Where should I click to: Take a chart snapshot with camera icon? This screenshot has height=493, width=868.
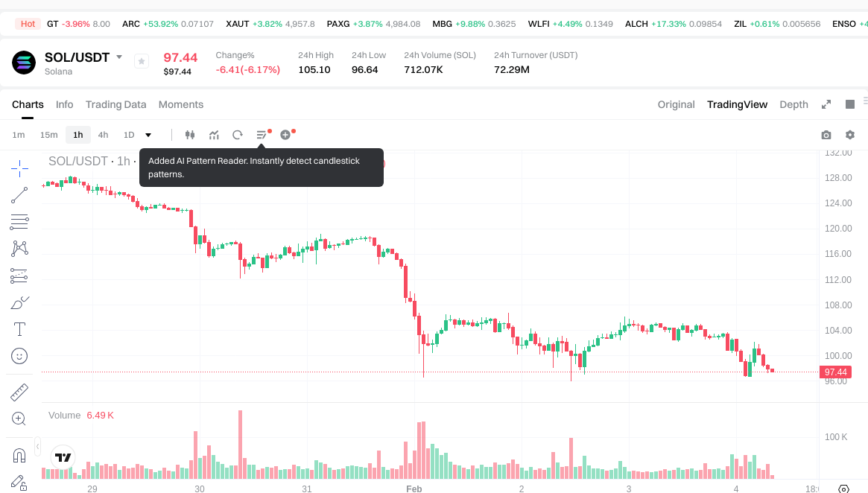tap(826, 135)
